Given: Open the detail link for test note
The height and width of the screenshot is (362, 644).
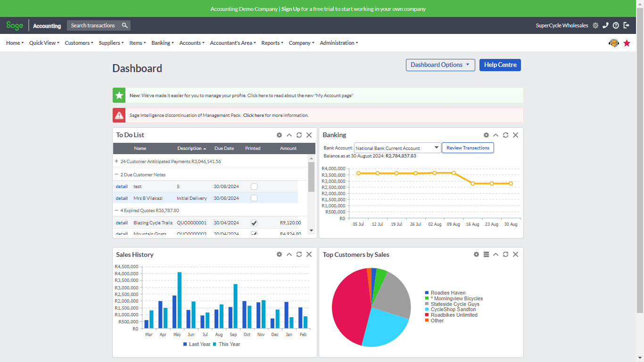Looking at the screenshot, I should point(122,187).
